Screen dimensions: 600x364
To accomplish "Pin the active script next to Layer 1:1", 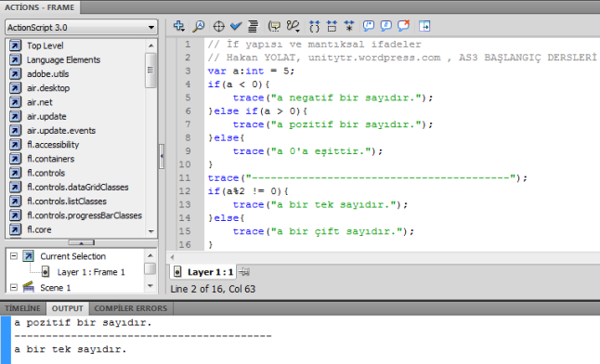I will [244, 272].
